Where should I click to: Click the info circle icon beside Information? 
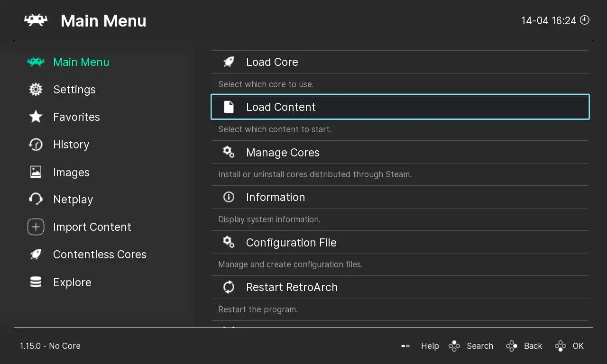229,197
